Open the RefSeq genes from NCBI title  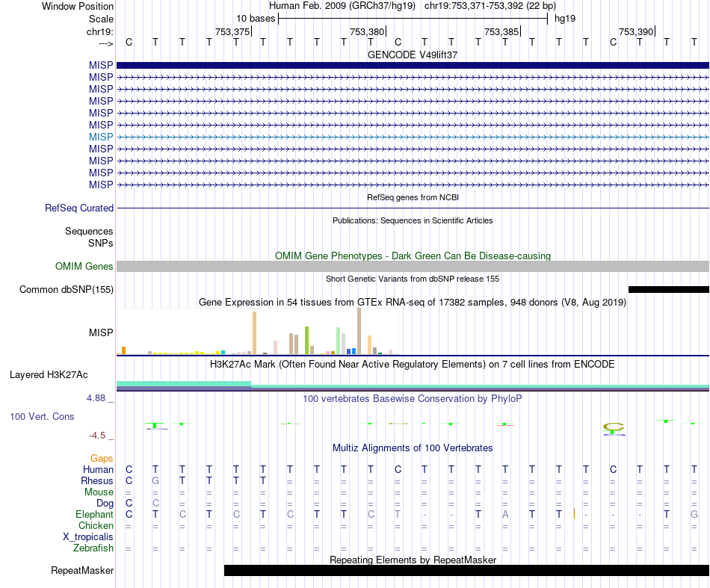413,197
